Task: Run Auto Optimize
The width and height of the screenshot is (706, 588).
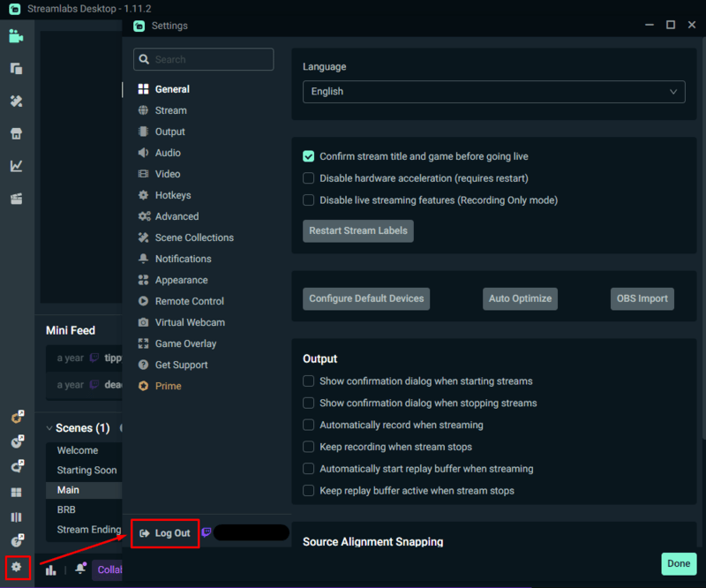Action: (x=520, y=298)
